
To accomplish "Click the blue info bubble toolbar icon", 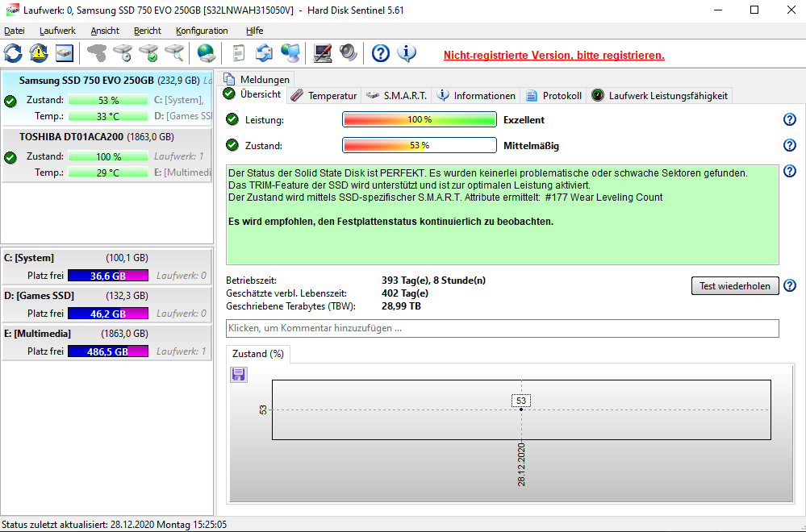I will coord(407,53).
